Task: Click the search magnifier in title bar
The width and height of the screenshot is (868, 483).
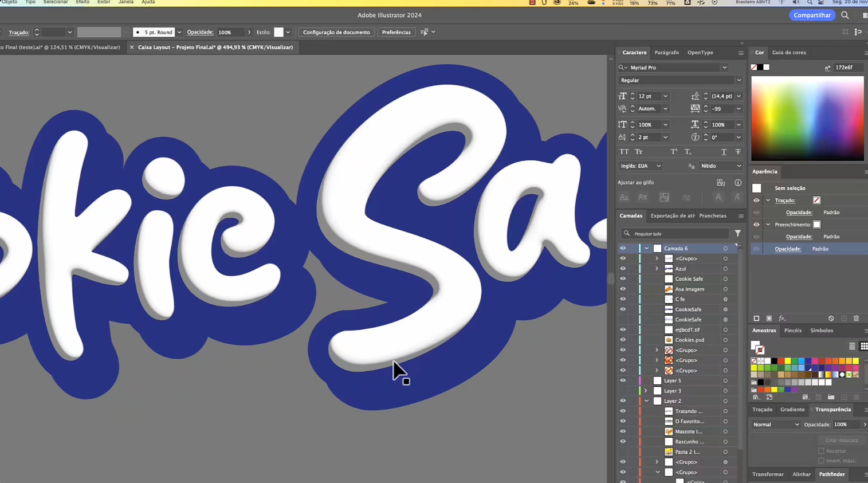Action: click(x=845, y=15)
